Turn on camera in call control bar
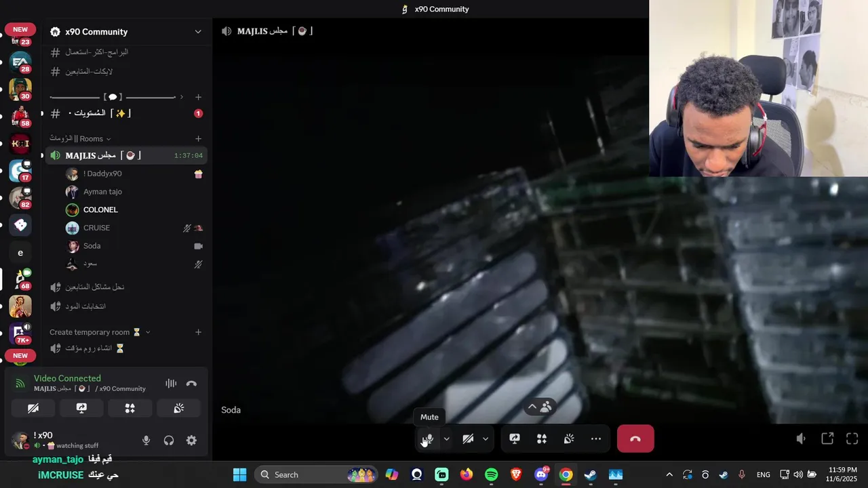 pyautogui.click(x=468, y=439)
